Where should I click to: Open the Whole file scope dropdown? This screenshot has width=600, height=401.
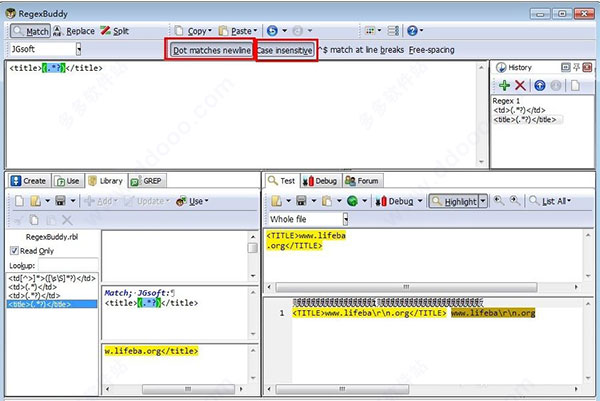point(345,219)
